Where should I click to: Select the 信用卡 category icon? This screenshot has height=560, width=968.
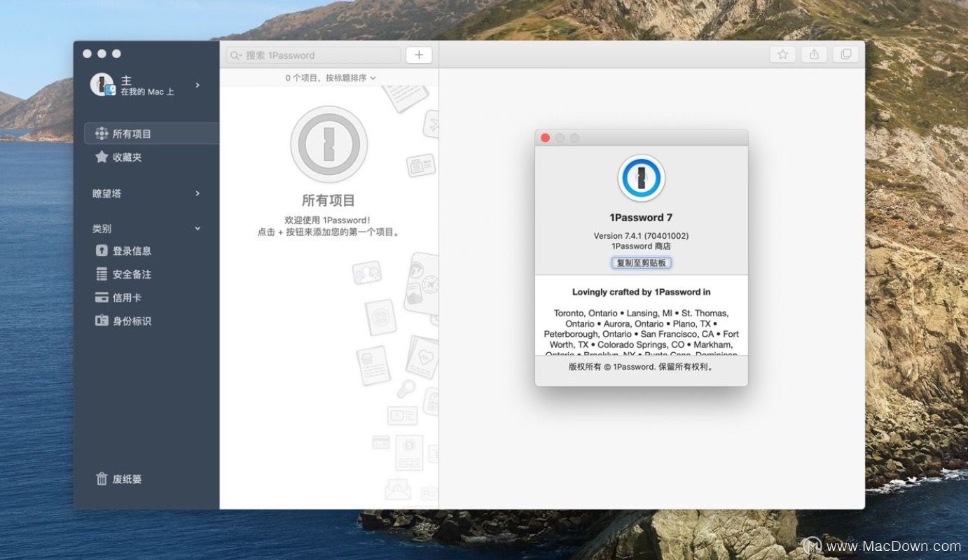coord(102,297)
